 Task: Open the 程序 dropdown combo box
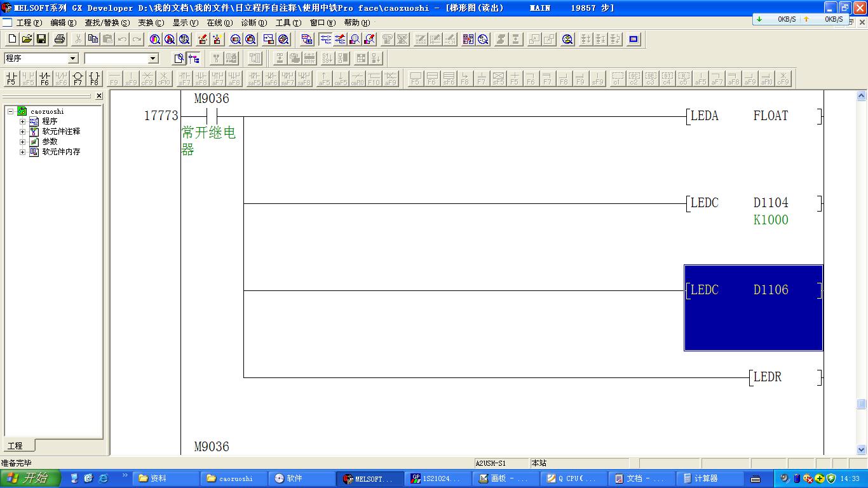click(72, 58)
